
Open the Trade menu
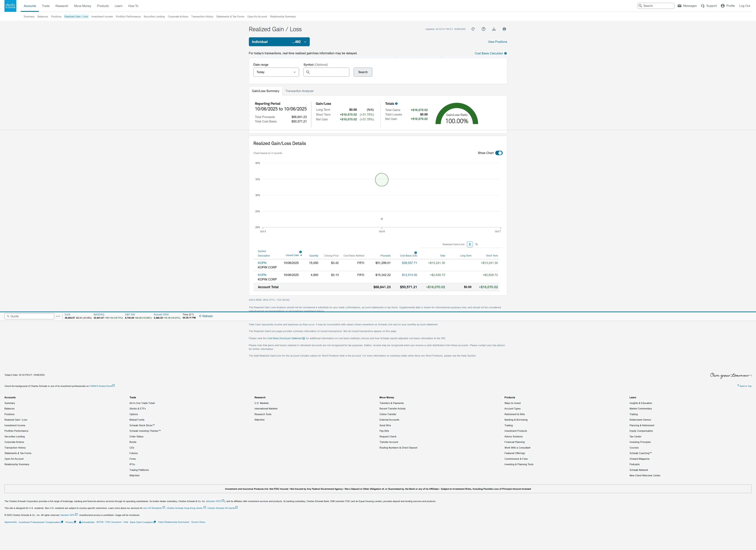[46, 6]
